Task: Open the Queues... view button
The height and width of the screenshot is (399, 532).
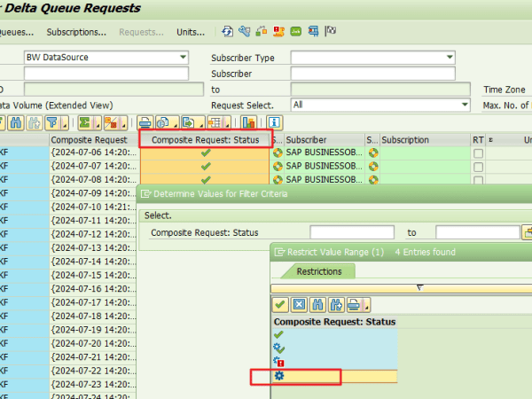Action: coord(16,32)
